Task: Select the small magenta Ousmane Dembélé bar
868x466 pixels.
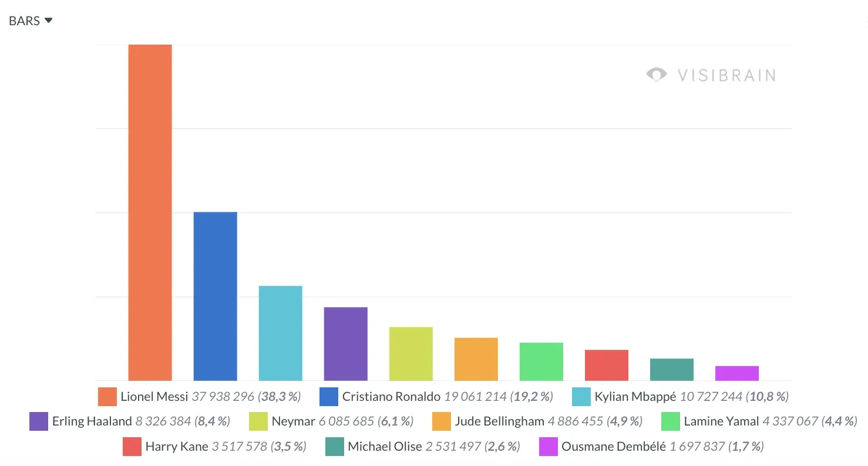Action: pyautogui.click(x=737, y=373)
